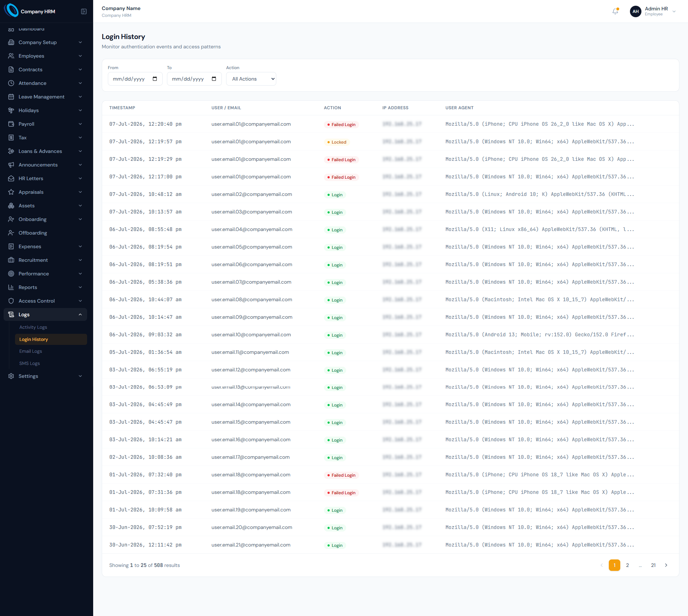
Task: Open Email Logs submenu item
Action: point(30,351)
